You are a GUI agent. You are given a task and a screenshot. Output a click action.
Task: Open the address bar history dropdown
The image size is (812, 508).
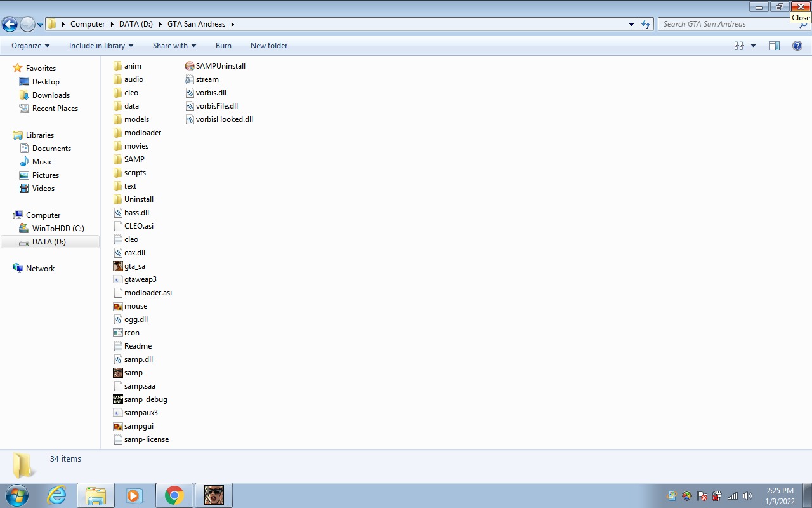click(x=631, y=24)
